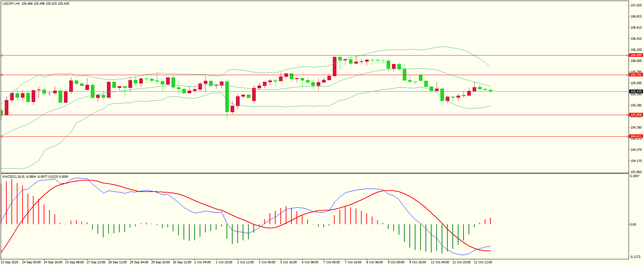This screenshot has height=266, width=644.
Task: Select the current price tag 105.439
Action: 636,92
